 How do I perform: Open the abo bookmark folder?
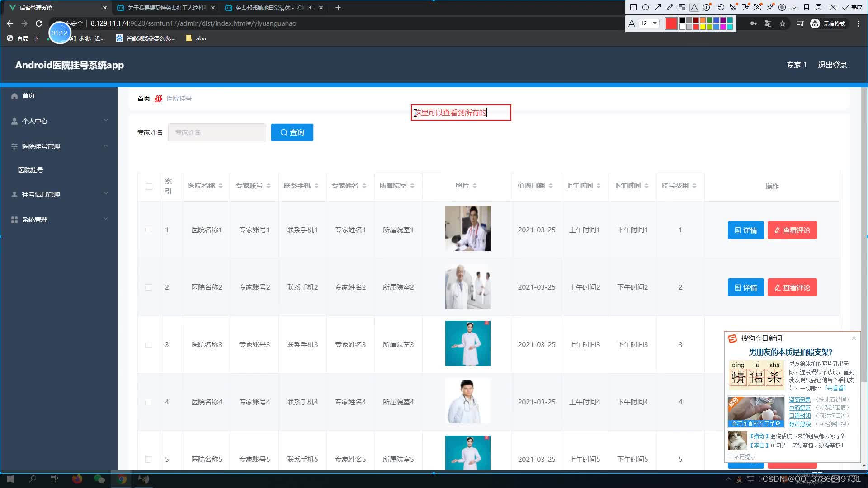[x=196, y=38]
